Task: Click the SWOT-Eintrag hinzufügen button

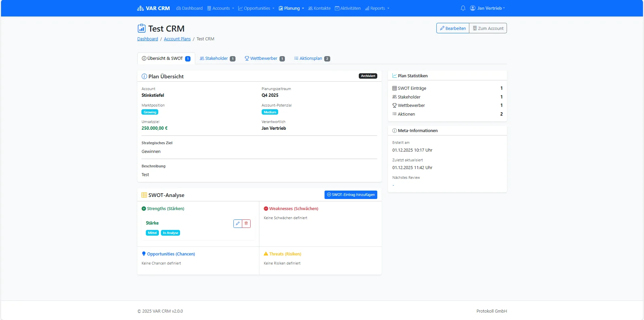Action: point(351,195)
